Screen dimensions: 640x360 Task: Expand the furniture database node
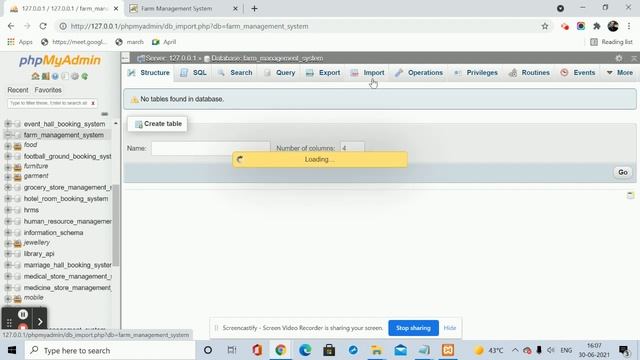coord(8,167)
